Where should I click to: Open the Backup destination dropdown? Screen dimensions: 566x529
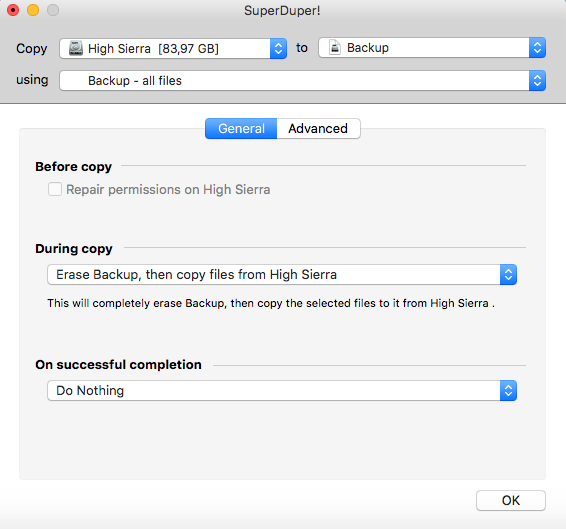click(x=432, y=48)
